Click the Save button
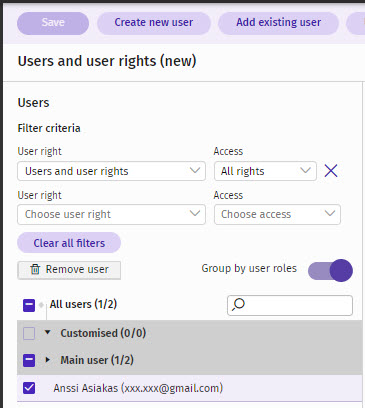The width and height of the screenshot is (365, 408). tap(53, 23)
